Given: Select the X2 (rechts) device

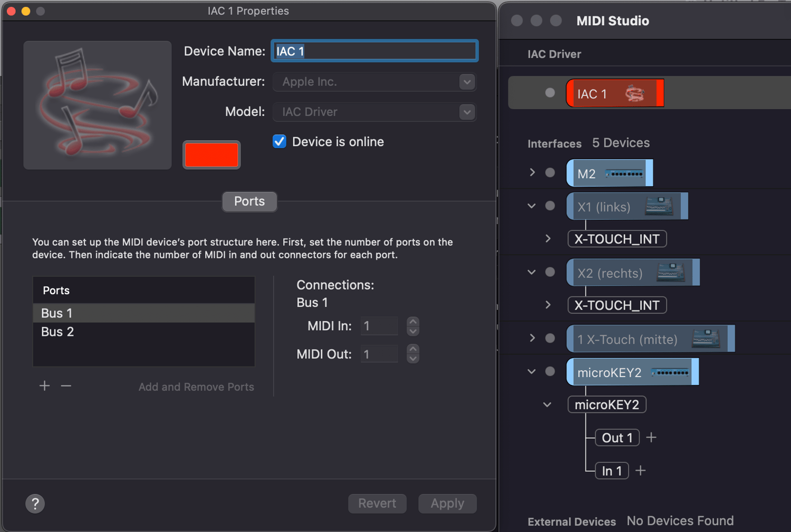Looking at the screenshot, I should 633,273.
